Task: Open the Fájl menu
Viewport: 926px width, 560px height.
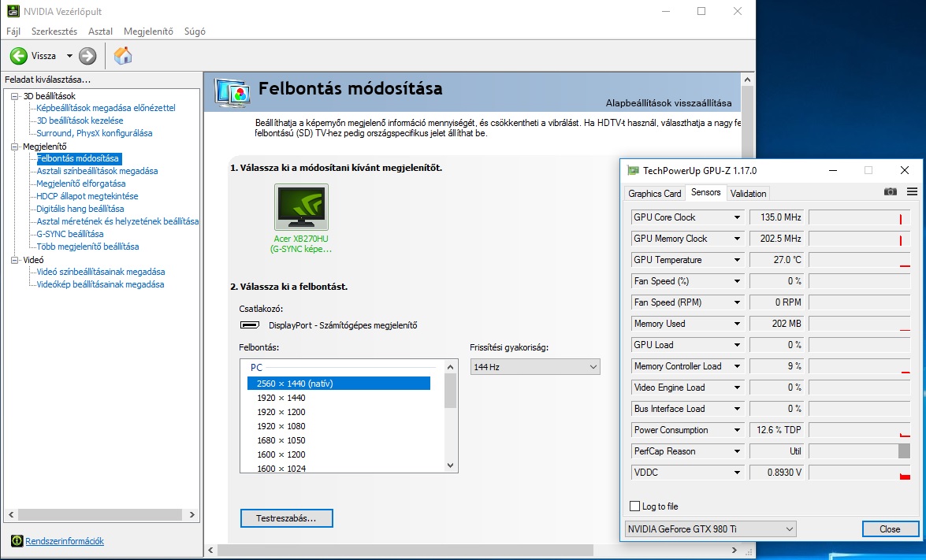Action: 13,32
